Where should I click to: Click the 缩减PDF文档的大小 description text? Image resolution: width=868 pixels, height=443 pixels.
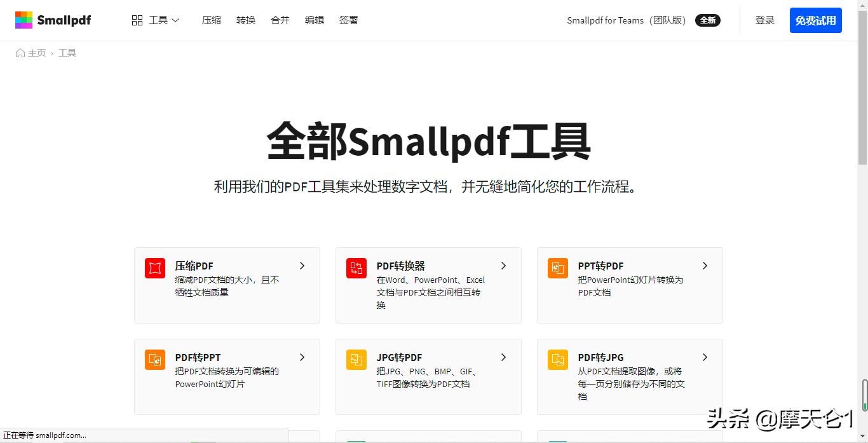227,286
